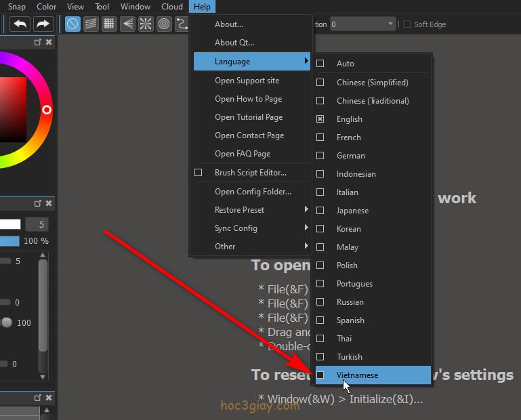Open the Window menu

(x=136, y=7)
